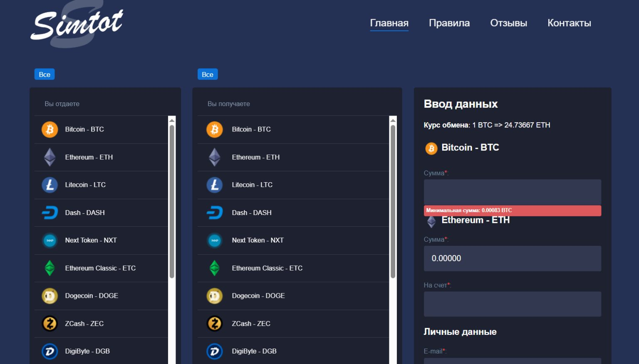Screen dimensions: 639x364
Task: Click the give list scrollbar thumb
Action: tap(172, 202)
